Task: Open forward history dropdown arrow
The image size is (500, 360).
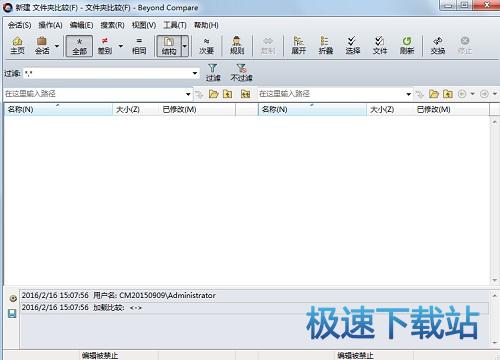Action: click(495, 94)
